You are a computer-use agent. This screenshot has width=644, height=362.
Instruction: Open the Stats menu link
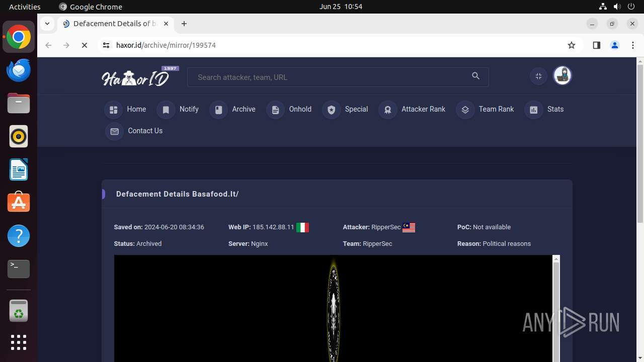555,109
